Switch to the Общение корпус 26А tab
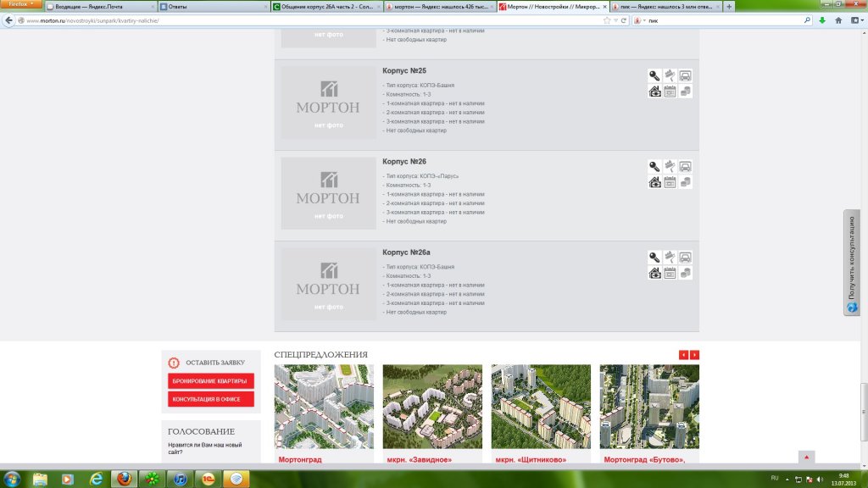 click(326, 7)
